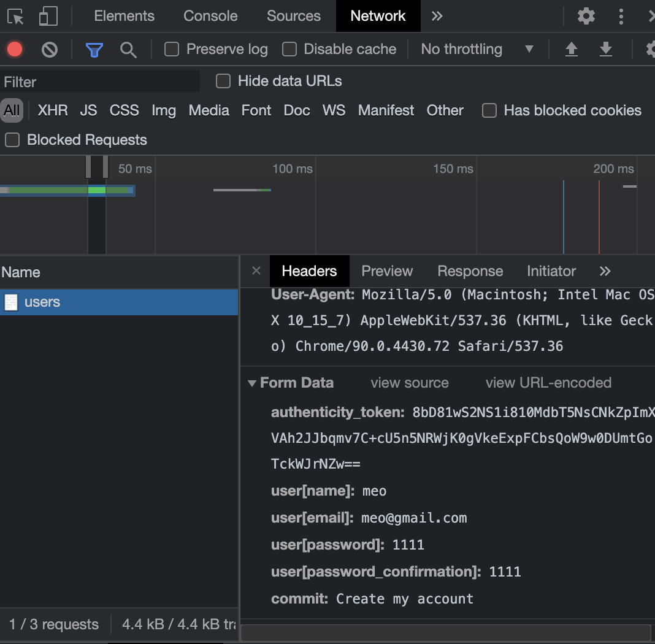Click the authenticity_token field label

click(x=337, y=413)
